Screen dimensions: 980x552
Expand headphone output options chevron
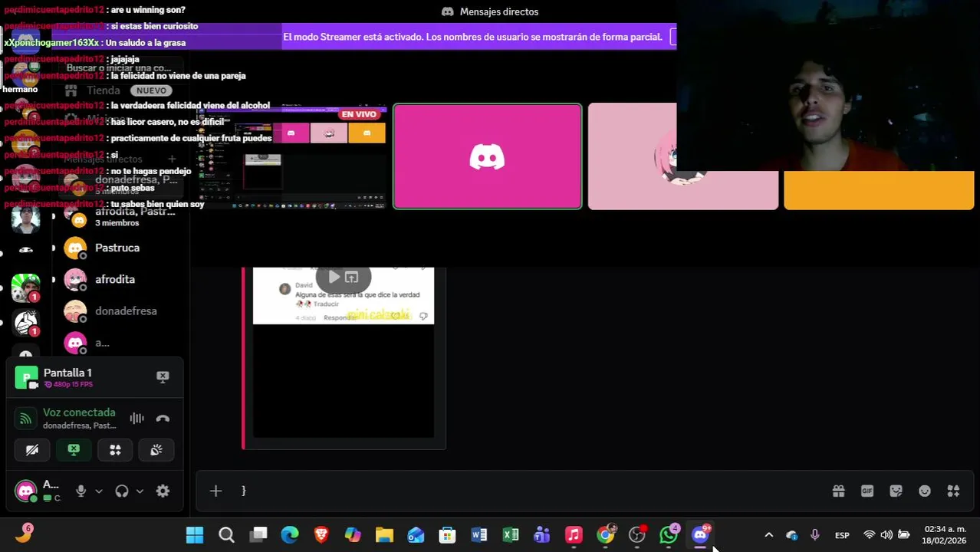pos(140,491)
